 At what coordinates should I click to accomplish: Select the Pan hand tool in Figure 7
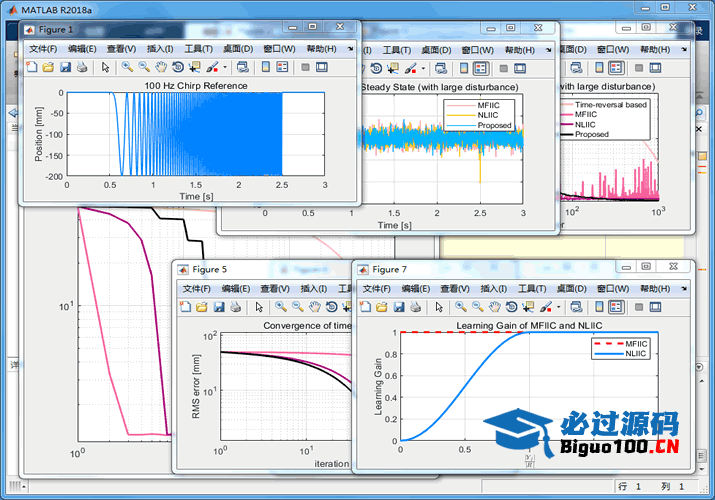494,307
